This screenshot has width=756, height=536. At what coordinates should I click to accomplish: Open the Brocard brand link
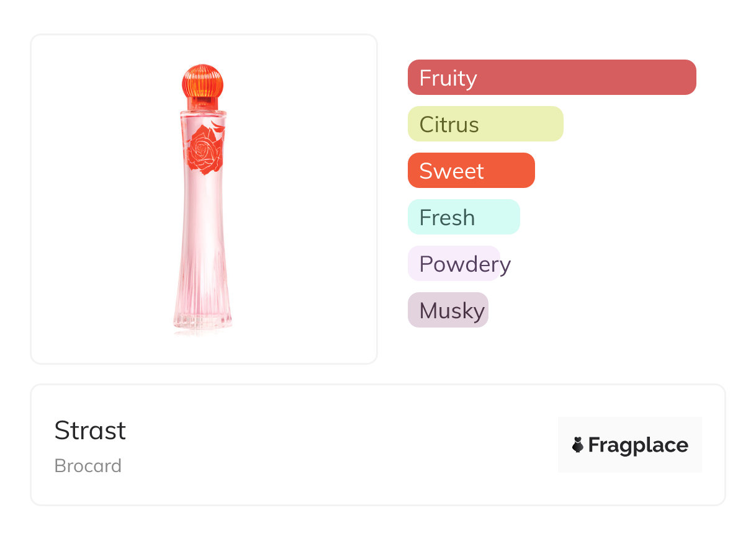(x=88, y=466)
